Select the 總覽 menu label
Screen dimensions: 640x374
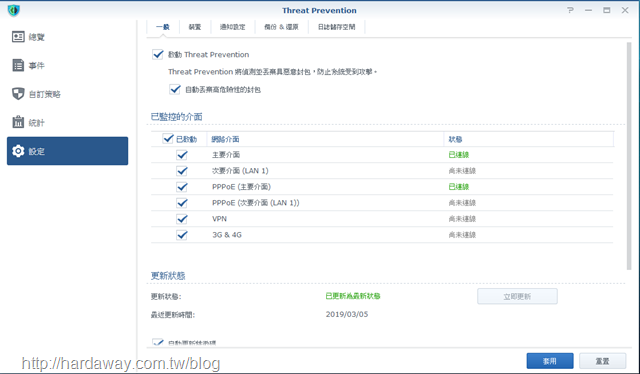click(36, 37)
